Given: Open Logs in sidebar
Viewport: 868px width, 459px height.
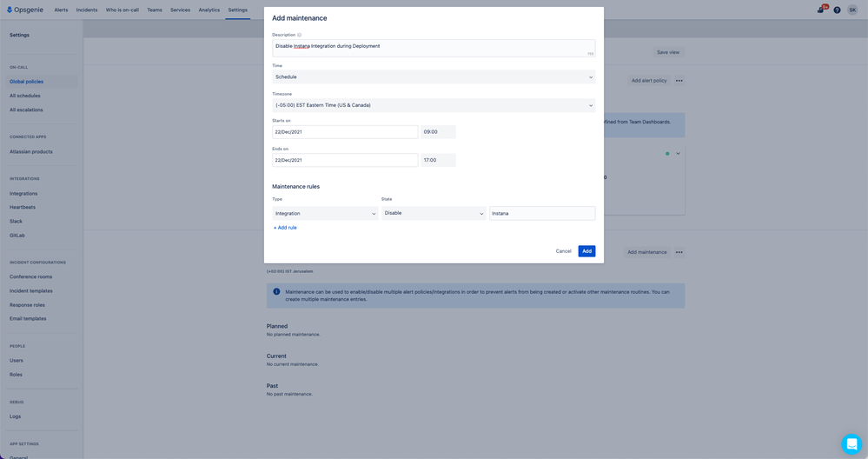Looking at the screenshot, I should click(x=15, y=416).
